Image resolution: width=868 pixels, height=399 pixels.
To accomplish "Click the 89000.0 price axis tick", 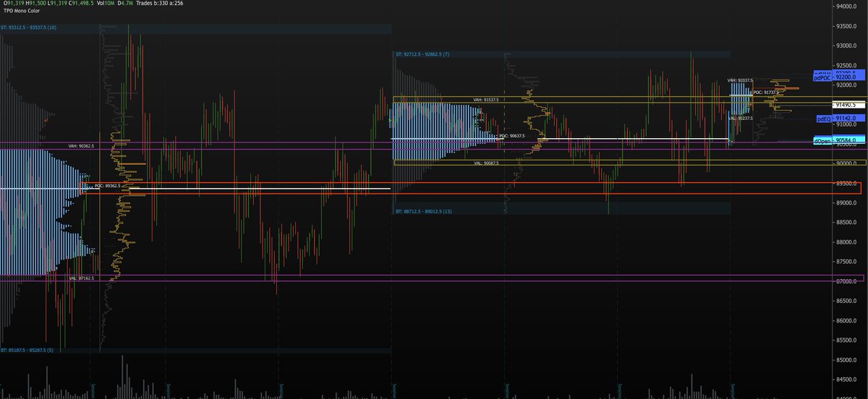I will tap(846, 202).
